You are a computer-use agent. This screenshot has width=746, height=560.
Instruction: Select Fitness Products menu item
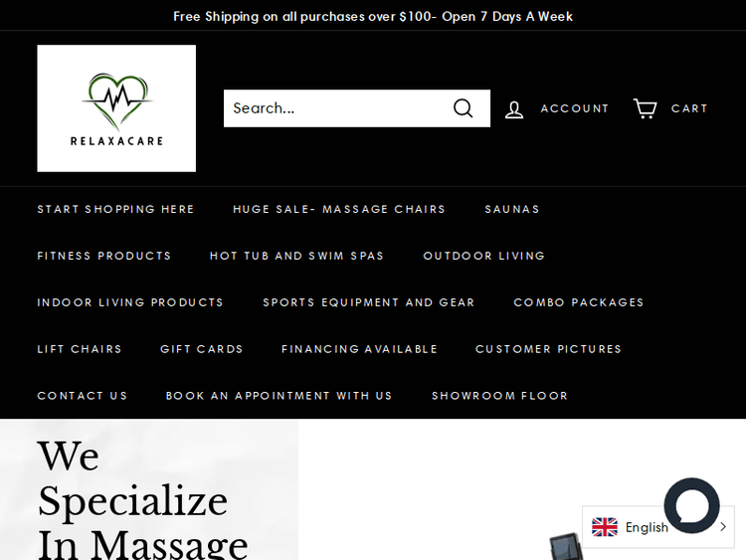104,256
